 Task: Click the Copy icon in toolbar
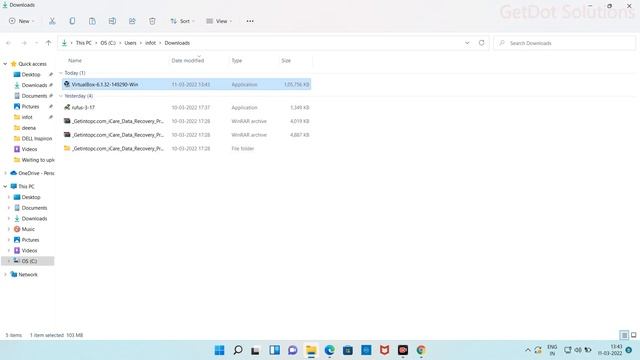(x=72, y=21)
